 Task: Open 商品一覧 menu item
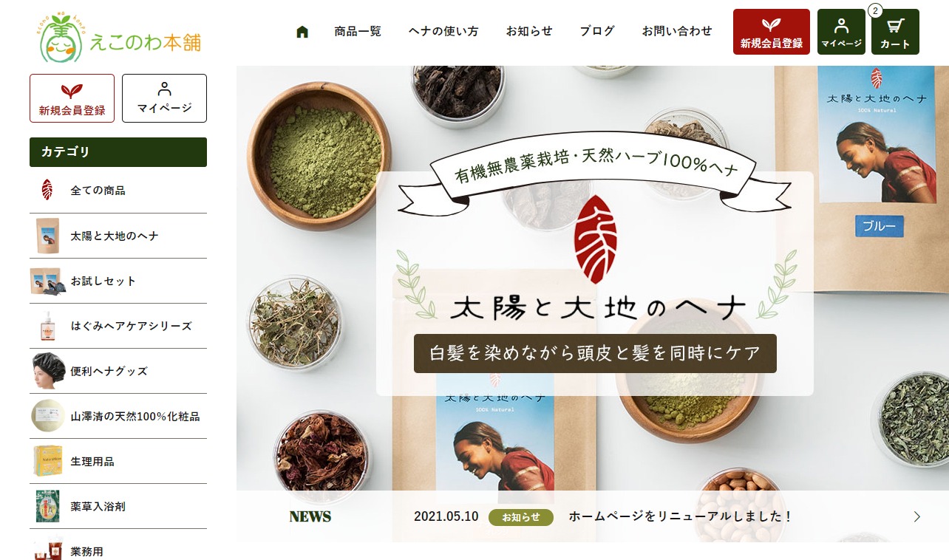358,31
